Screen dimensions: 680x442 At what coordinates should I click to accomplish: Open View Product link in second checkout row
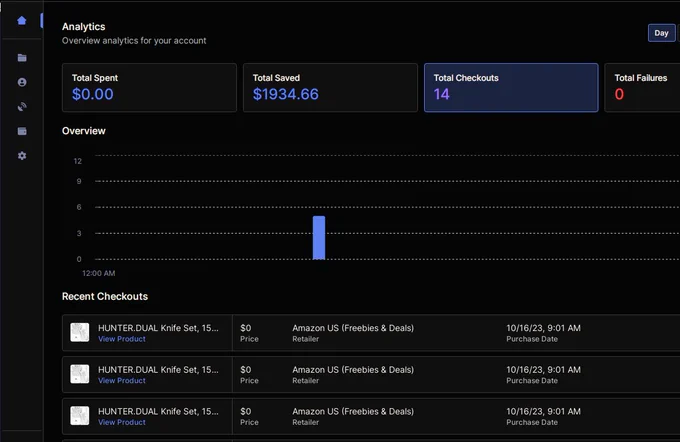(x=122, y=380)
